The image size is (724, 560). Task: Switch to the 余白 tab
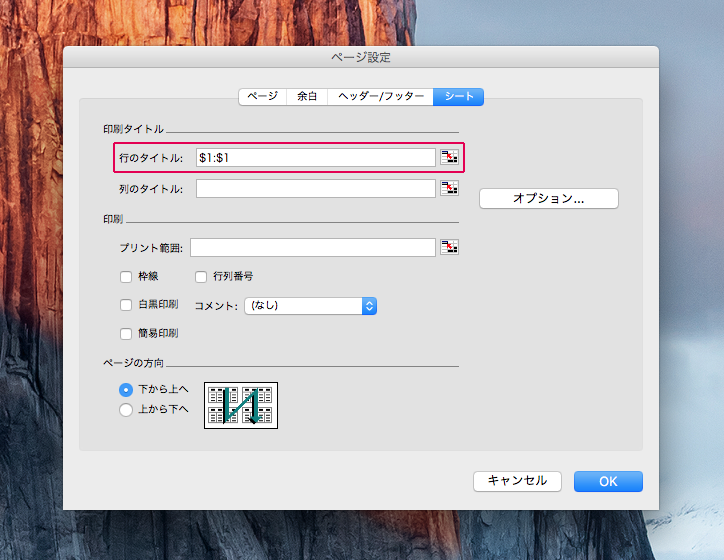coord(307,96)
